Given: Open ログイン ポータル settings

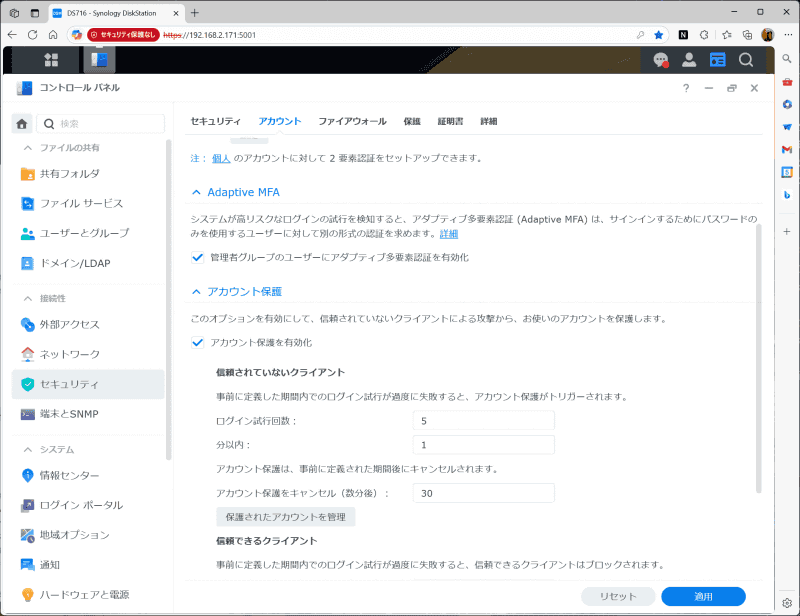Looking at the screenshot, I should [x=80, y=504].
